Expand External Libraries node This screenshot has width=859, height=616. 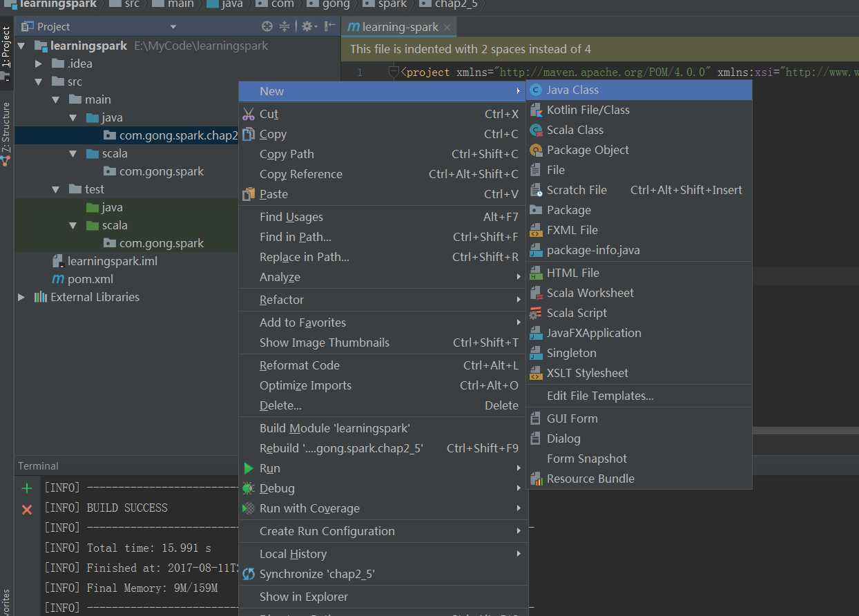coord(21,297)
